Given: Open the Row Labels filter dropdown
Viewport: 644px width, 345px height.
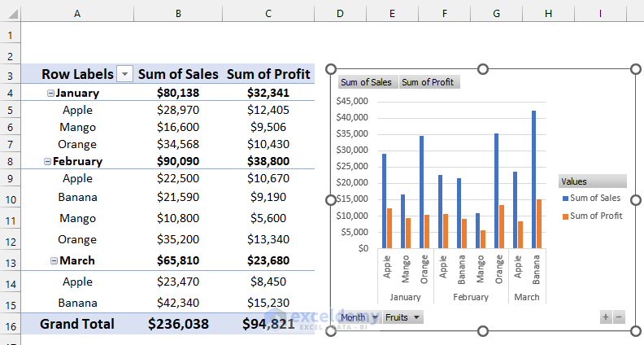Looking at the screenshot, I should [124, 74].
